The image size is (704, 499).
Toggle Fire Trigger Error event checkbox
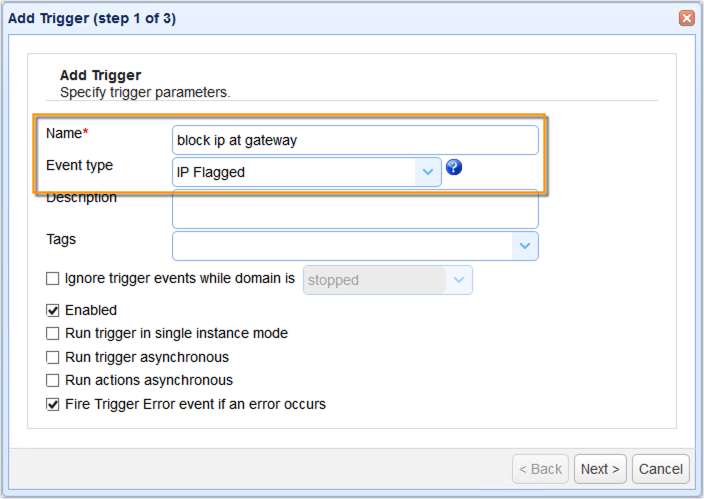53,404
